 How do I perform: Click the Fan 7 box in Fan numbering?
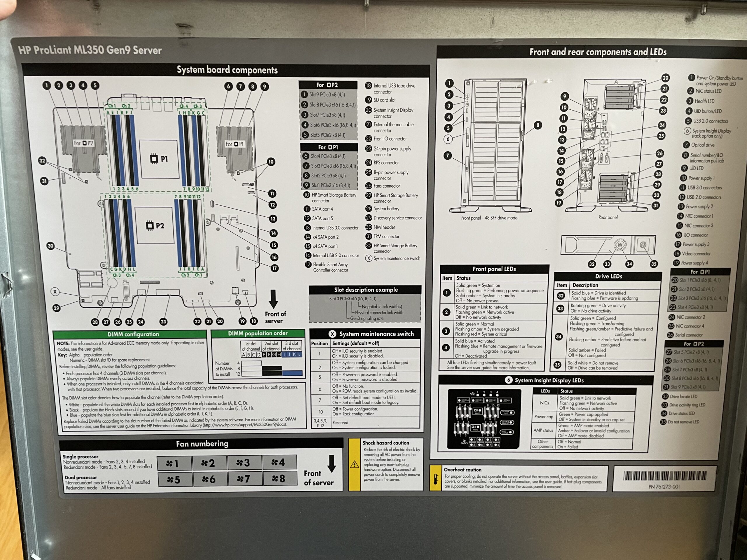pos(245,479)
